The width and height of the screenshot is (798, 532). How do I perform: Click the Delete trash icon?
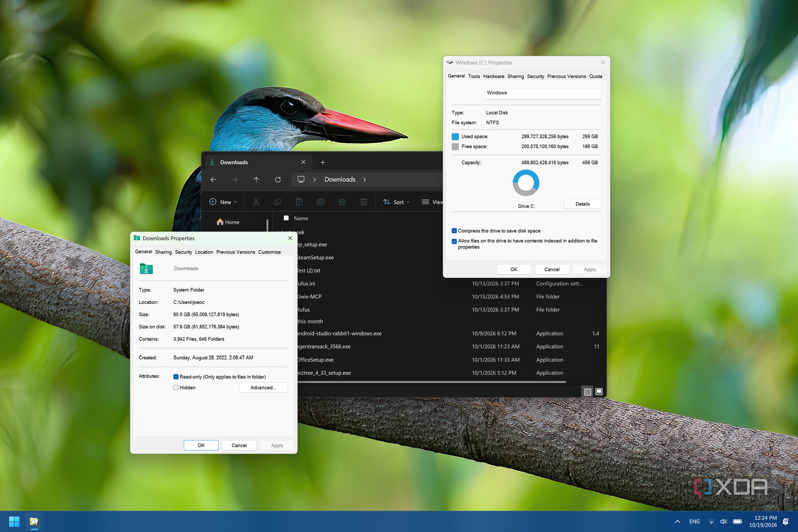(x=363, y=202)
